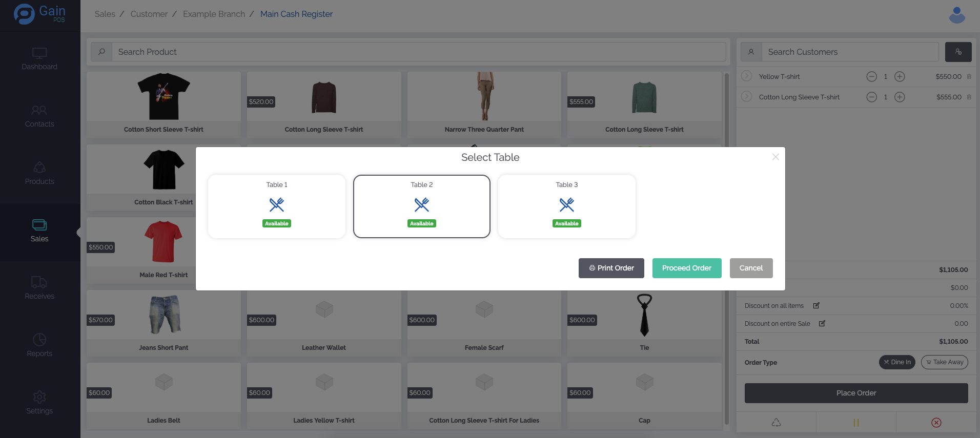Open Reports in sidebar
The height and width of the screenshot is (438, 980).
coord(39,346)
